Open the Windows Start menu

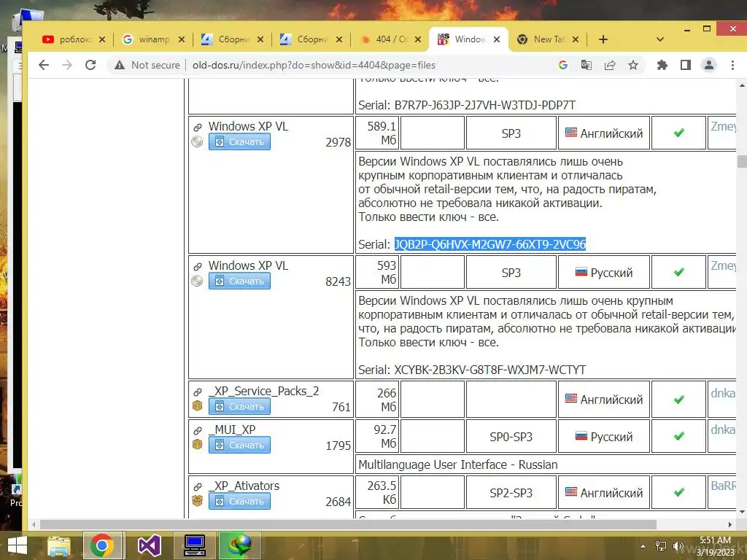coord(18,545)
